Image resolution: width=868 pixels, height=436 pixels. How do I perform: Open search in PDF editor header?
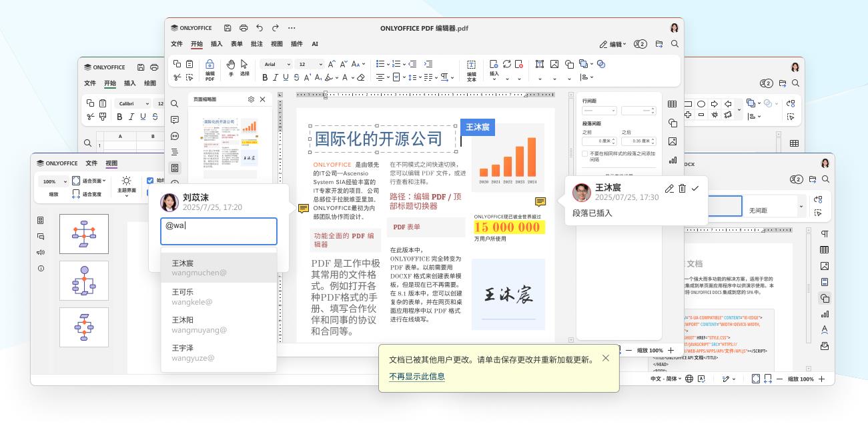675,44
